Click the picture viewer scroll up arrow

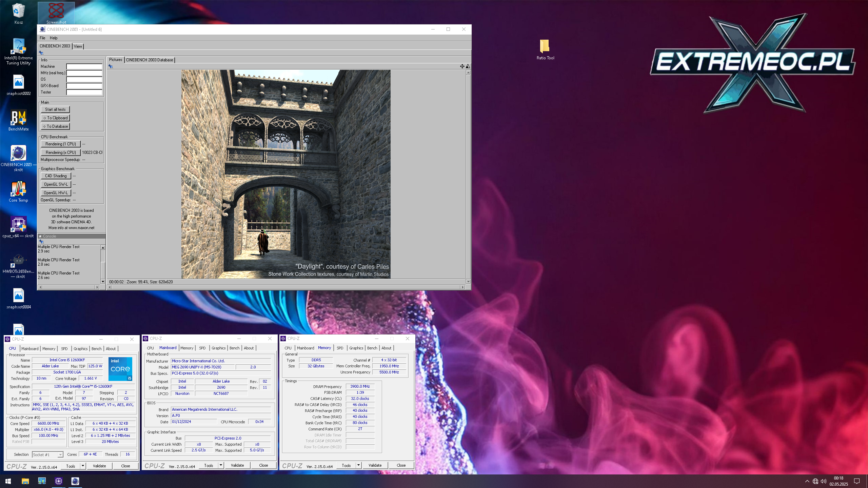tap(468, 72)
